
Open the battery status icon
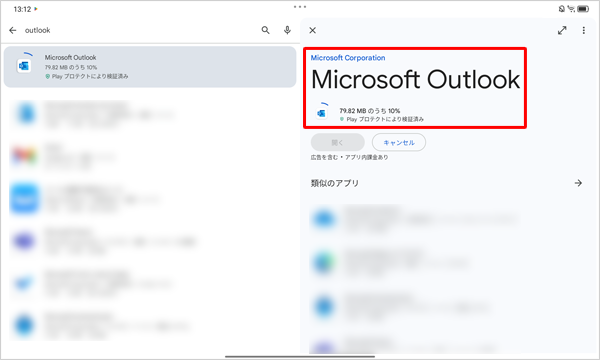coord(583,9)
